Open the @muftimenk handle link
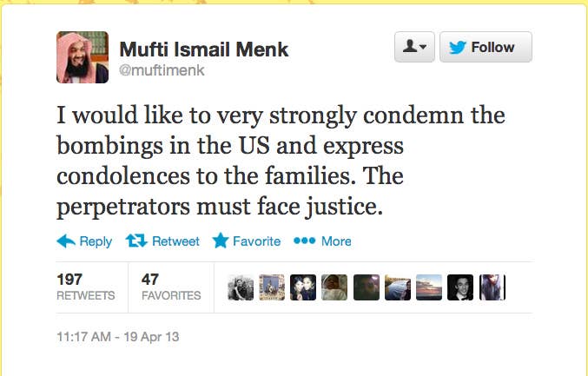Image resolution: width=588 pixels, height=376 pixels. point(162,70)
